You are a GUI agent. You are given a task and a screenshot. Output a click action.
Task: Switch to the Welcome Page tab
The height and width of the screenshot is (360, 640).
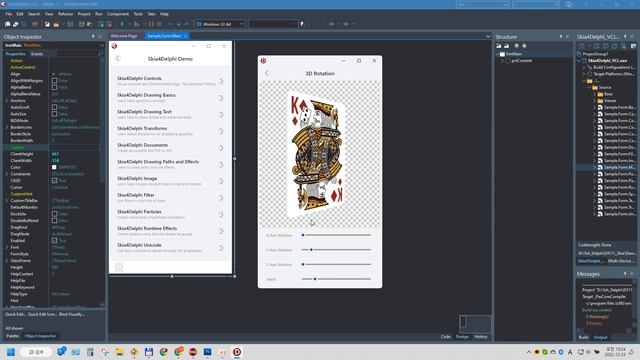124,36
